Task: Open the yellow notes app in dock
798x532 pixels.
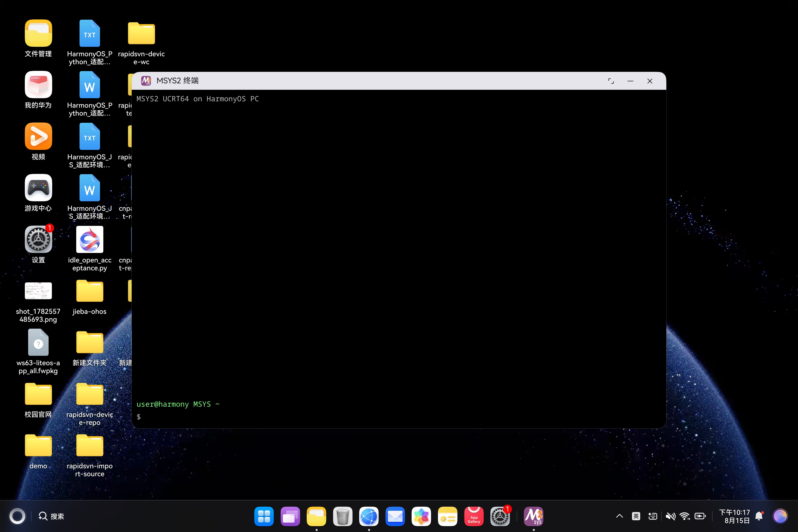Action: pyautogui.click(x=448, y=516)
